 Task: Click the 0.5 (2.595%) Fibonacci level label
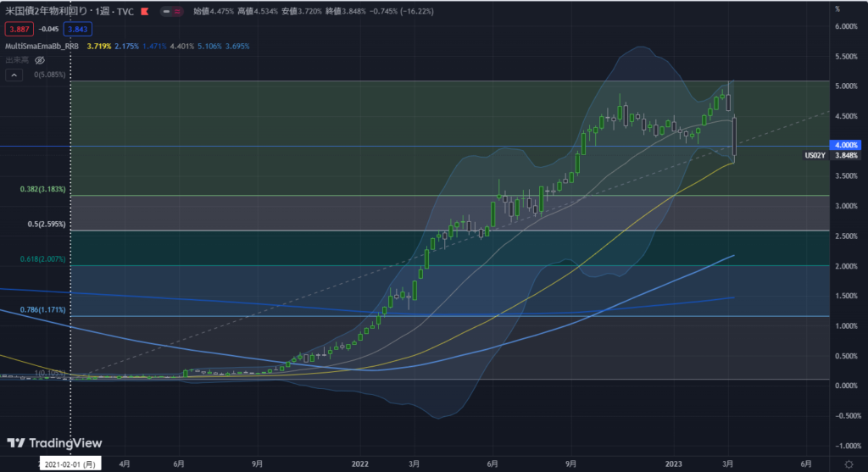[x=46, y=225]
